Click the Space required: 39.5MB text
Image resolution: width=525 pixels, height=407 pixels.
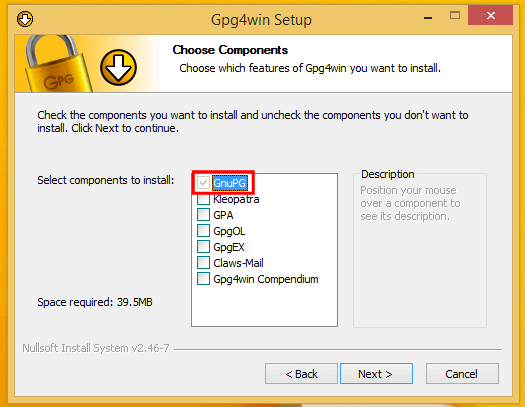click(95, 302)
